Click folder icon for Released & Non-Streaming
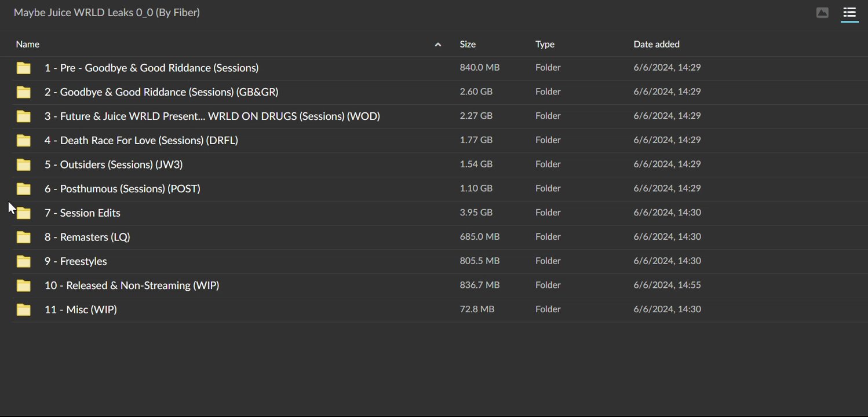The image size is (868, 417). (x=24, y=286)
